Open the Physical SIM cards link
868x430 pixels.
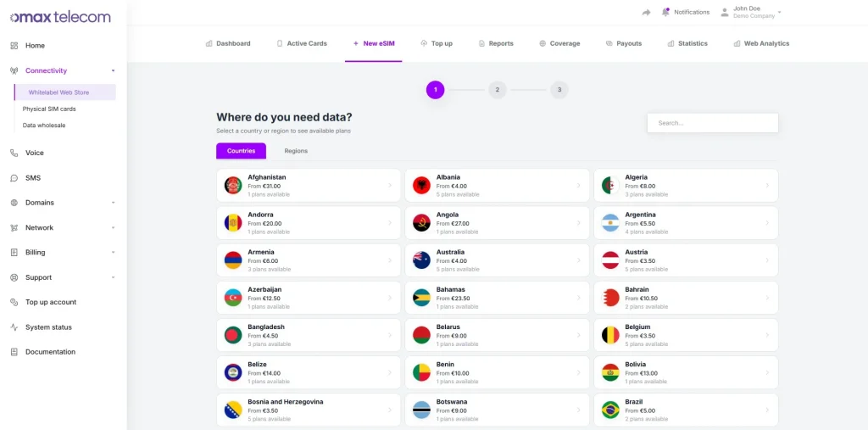point(49,109)
